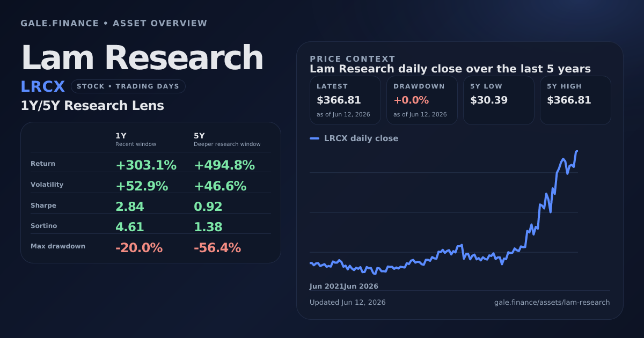
Task: Click the 5Y Deeper research window header
Action: click(x=227, y=139)
